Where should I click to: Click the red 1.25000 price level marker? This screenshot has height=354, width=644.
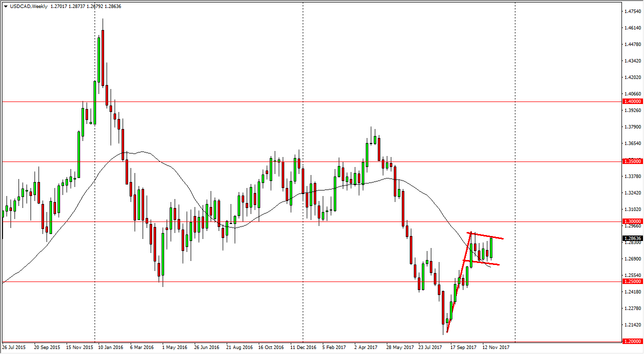point(629,281)
